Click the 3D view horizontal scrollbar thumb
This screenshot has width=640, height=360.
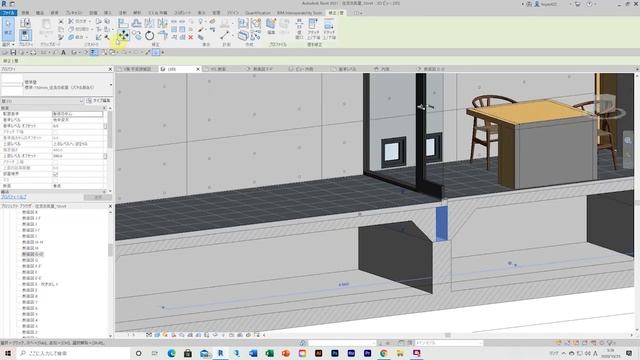click(x=448, y=335)
